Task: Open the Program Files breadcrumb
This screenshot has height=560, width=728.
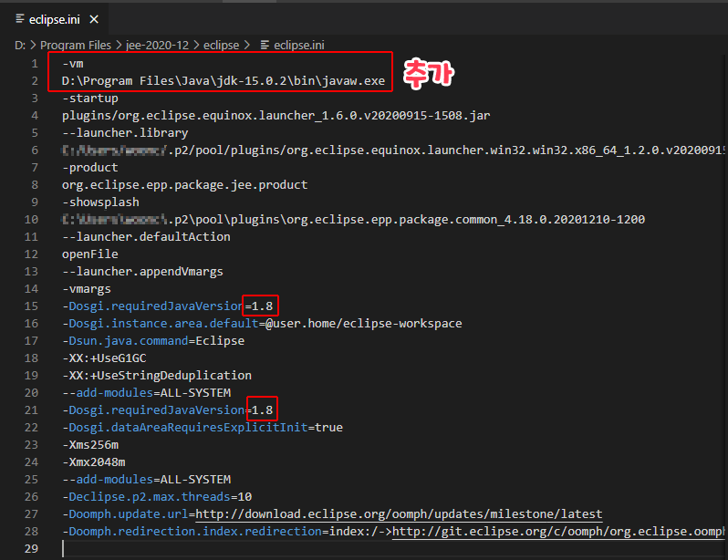Action: 76,45
